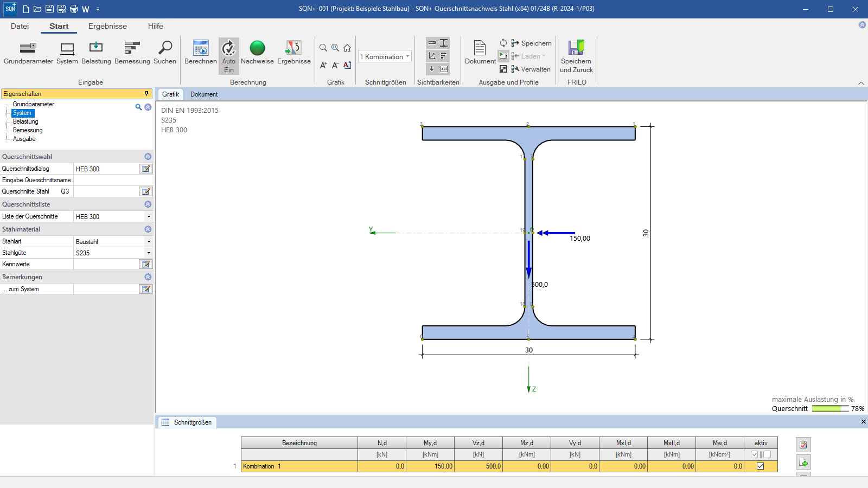Screen dimensions: 868x488
Task: Collapse the Stahlmaterial section
Action: coord(148,229)
